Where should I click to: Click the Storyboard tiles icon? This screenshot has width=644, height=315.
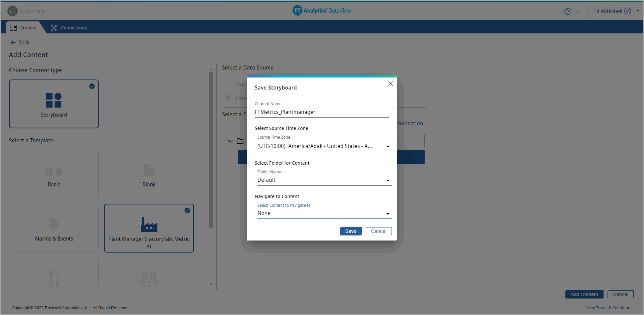54,100
